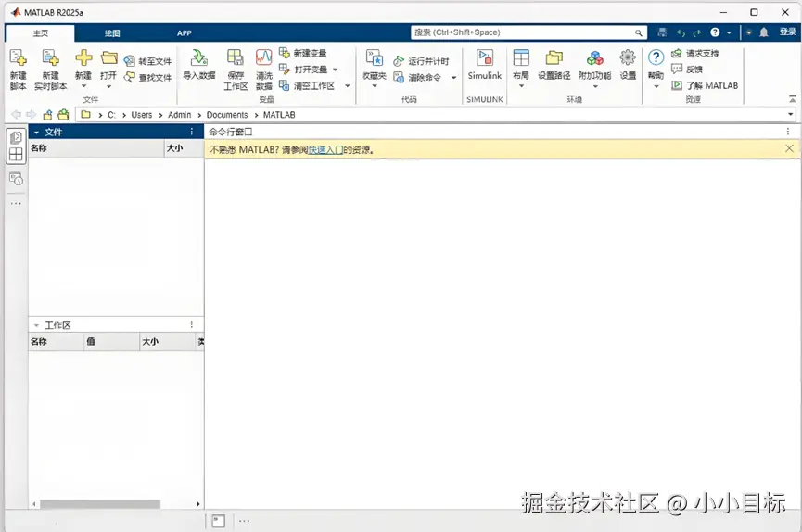Open the 清空工作区 dropdown arrow
This screenshot has width=802, height=532.
point(348,86)
